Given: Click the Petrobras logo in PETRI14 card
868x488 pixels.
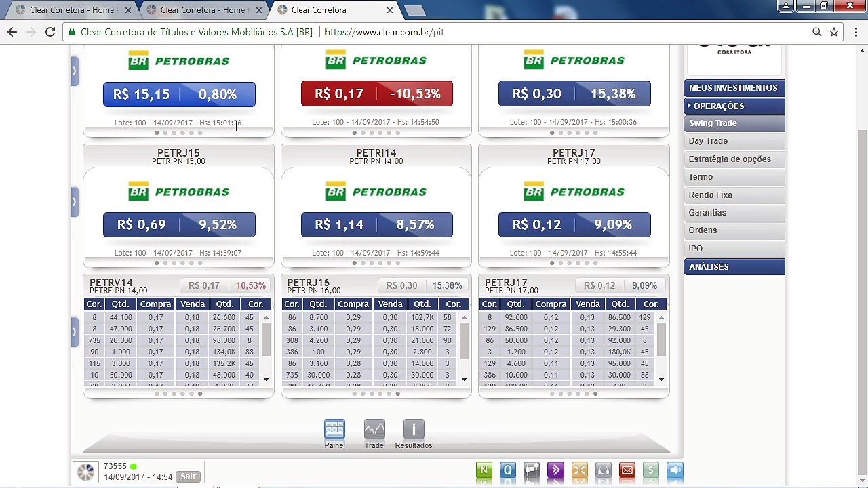Looking at the screenshot, I should 376,192.
